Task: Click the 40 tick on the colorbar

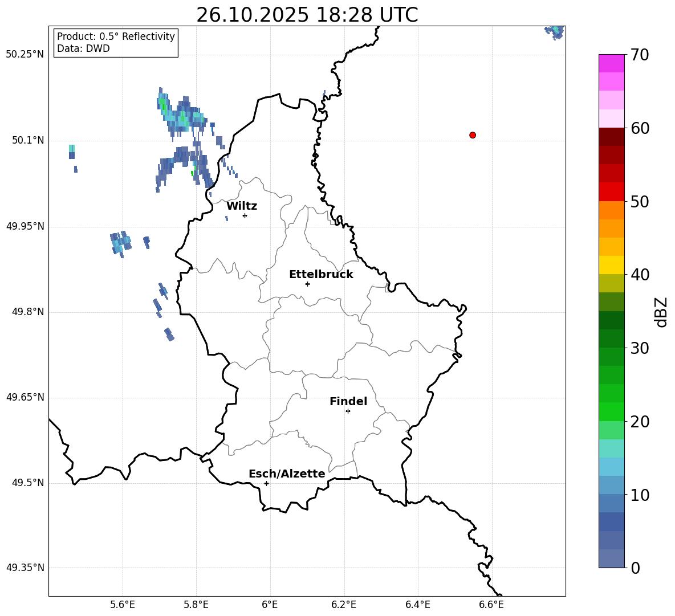Action: [639, 275]
